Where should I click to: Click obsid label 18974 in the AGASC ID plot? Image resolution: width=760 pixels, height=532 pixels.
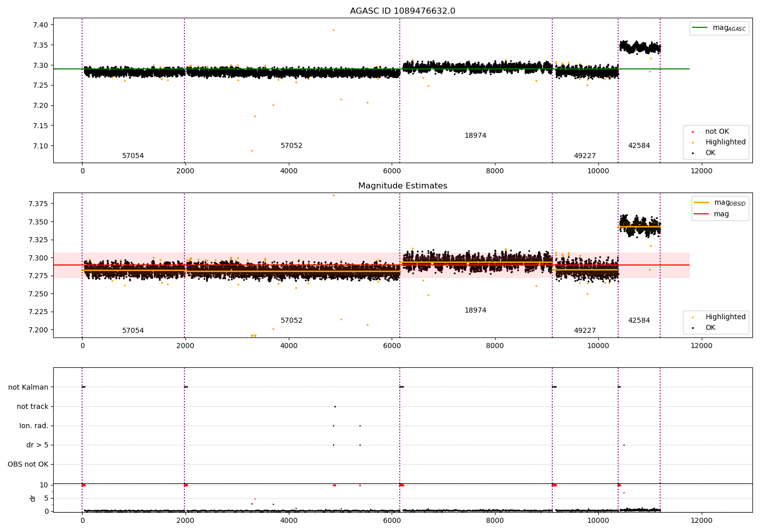pos(475,135)
